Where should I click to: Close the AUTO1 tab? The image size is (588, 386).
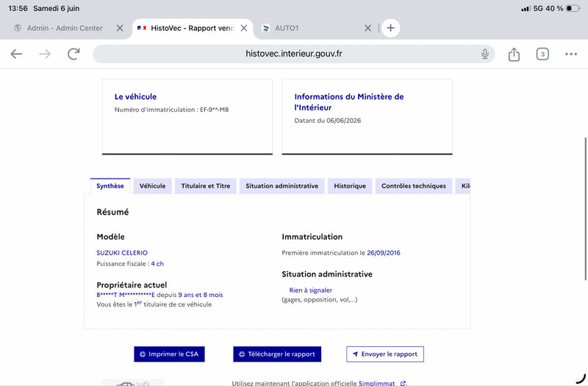tap(368, 28)
